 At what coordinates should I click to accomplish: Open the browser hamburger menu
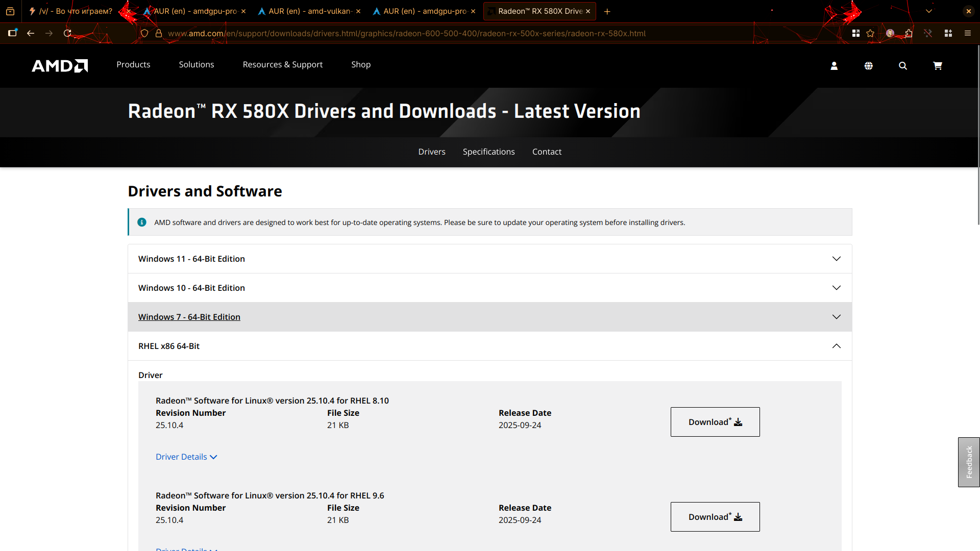coord(968,33)
